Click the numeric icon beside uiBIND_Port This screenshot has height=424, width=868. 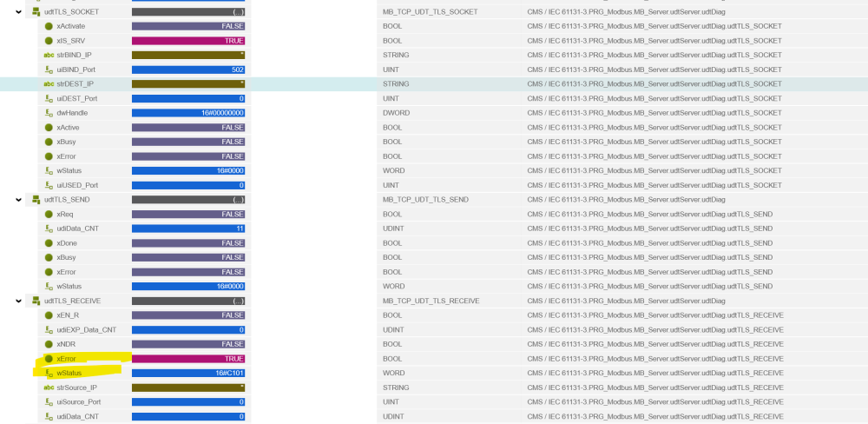click(x=49, y=70)
